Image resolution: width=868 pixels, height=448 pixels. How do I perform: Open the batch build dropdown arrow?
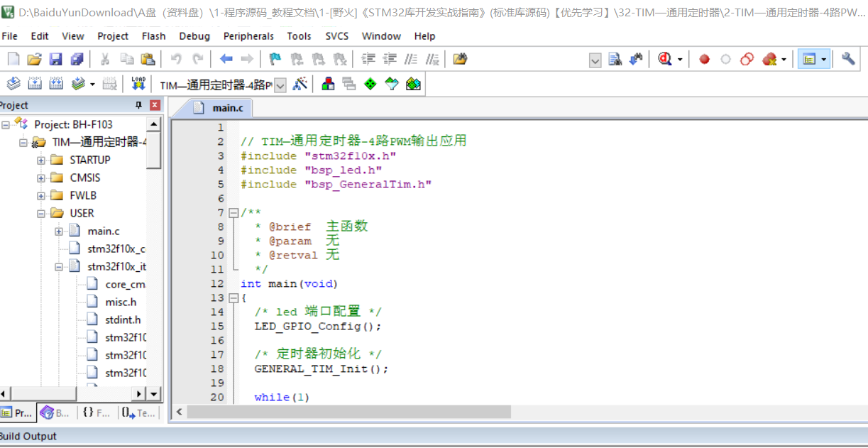click(93, 84)
